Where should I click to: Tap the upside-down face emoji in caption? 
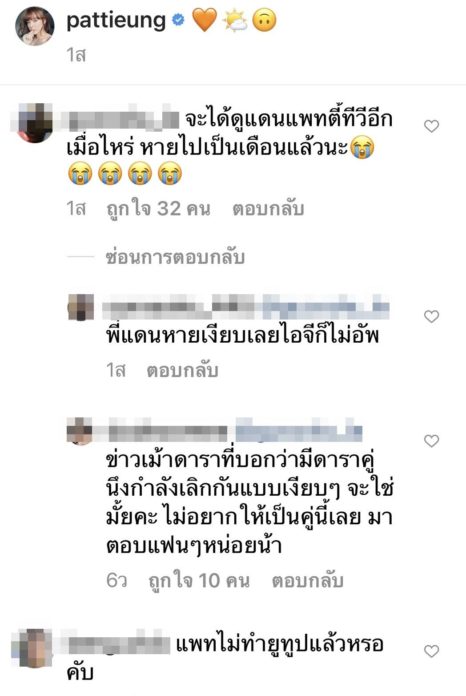tap(265, 20)
